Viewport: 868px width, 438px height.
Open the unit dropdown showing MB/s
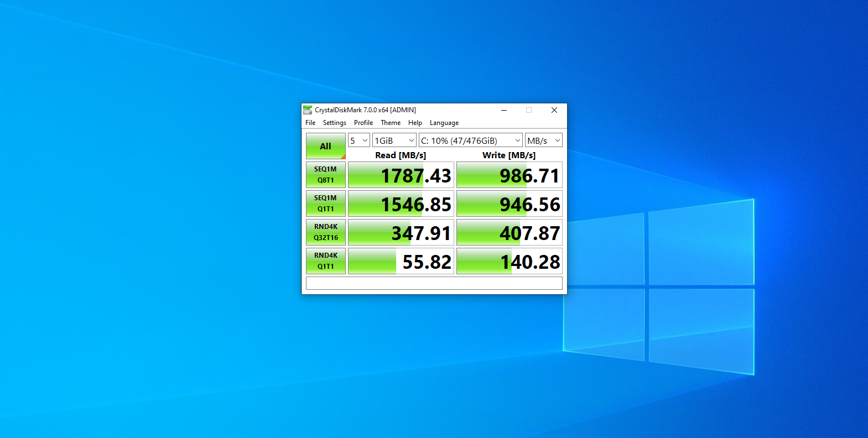(544, 140)
